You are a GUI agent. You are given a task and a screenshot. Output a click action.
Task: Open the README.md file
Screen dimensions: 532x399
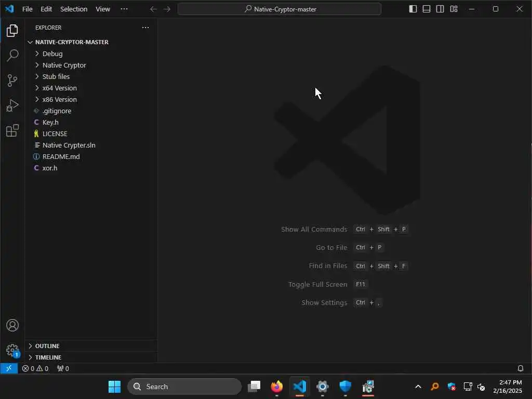91,157
